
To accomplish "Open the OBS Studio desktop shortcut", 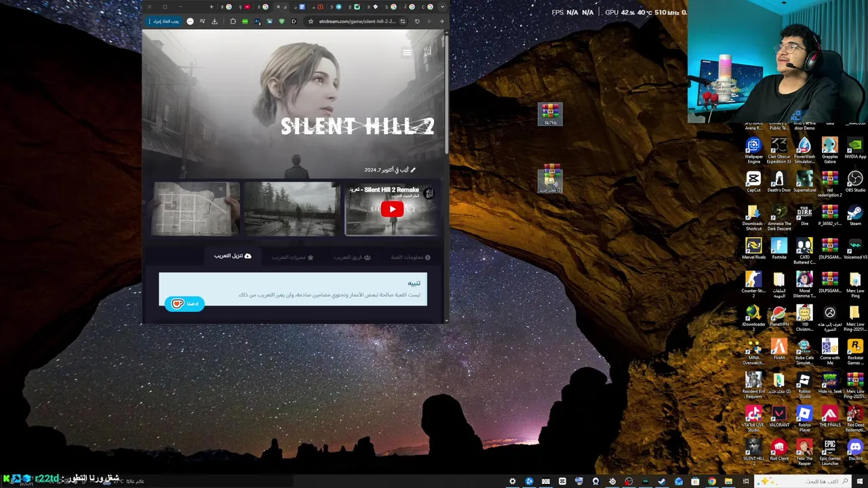I will coord(855,181).
